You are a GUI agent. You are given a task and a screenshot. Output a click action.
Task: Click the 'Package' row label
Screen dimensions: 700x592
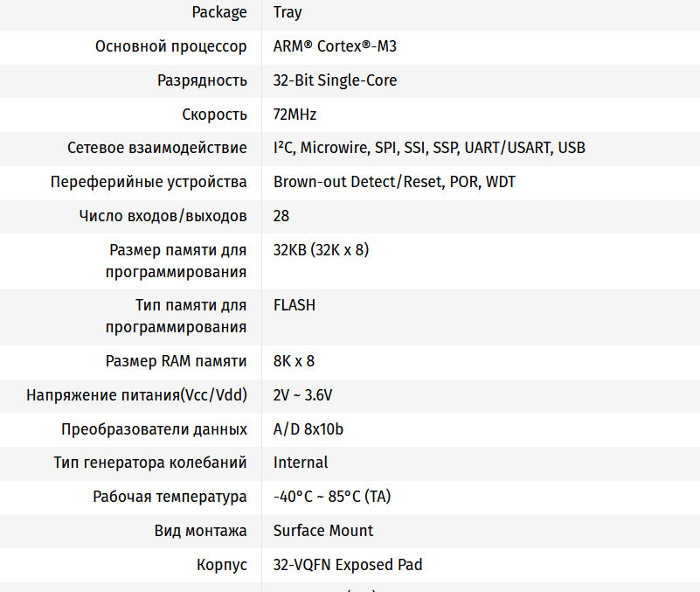click(219, 12)
